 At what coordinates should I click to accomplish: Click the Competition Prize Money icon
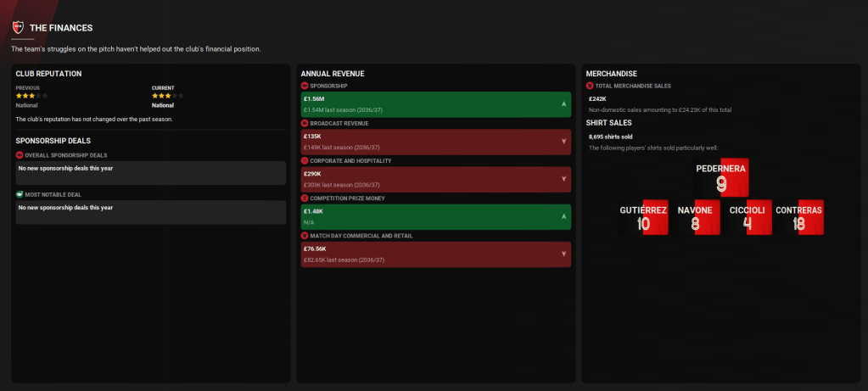pos(305,198)
